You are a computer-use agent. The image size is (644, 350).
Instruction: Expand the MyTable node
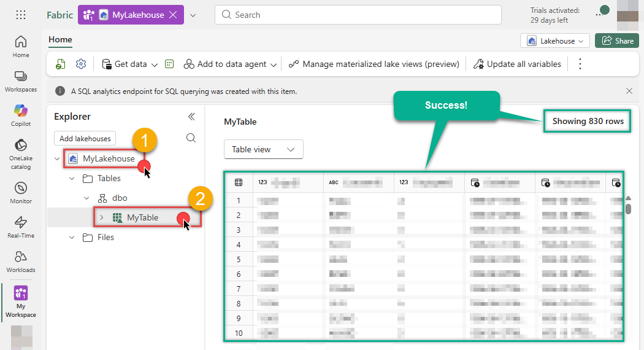pyautogui.click(x=101, y=217)
